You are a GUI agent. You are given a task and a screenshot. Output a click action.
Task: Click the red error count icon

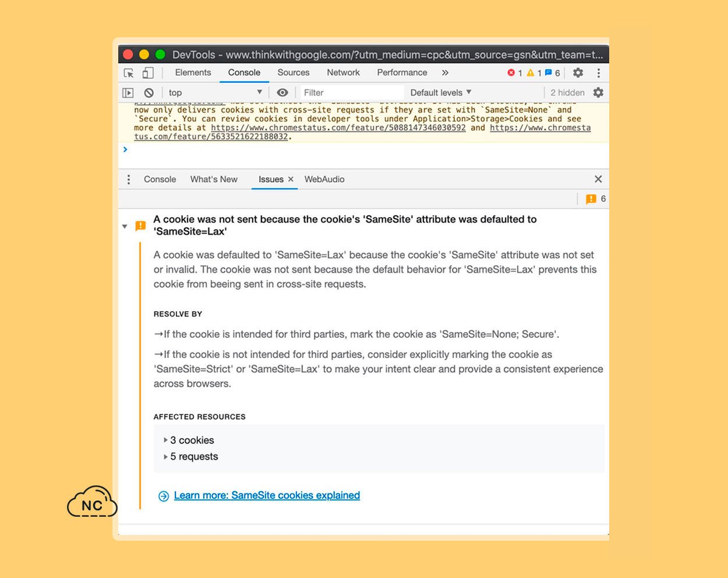pos(511,73)
